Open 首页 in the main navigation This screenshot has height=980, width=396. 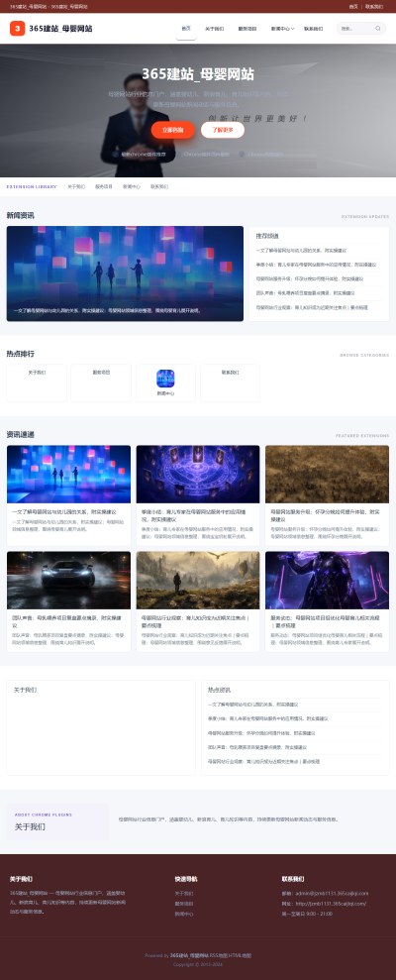coord(186,29)
